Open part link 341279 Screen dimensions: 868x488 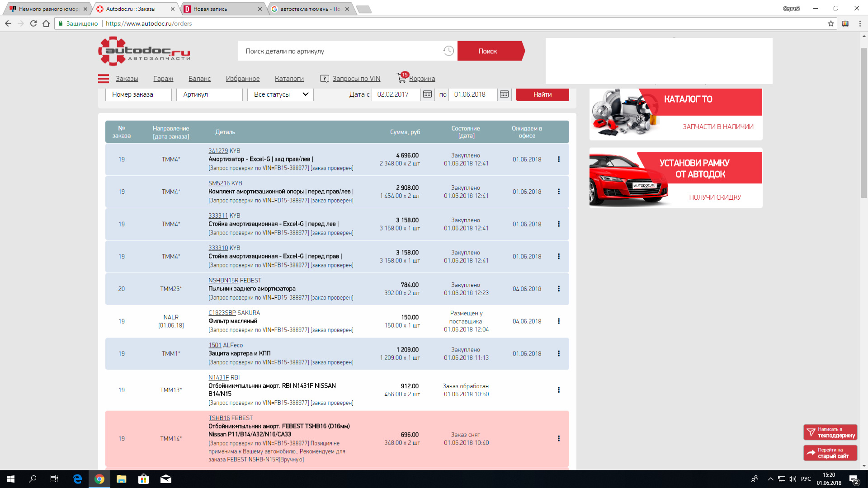click(x=218, y=151)
